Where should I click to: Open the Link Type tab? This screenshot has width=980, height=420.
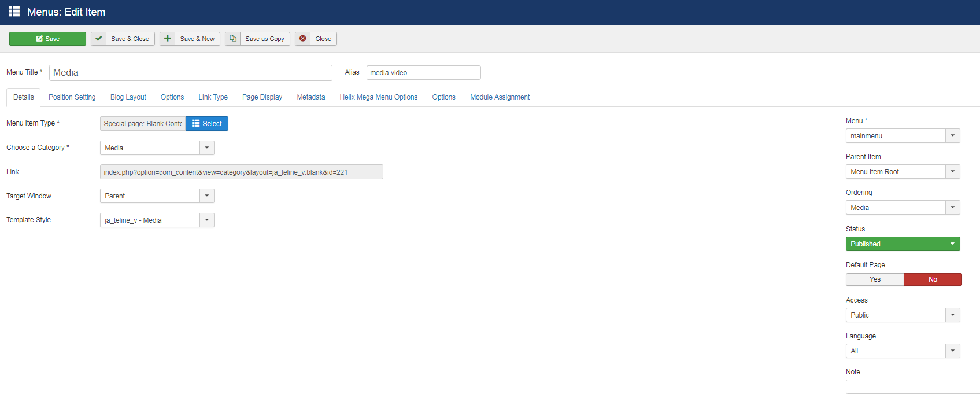(x=213, y=97)
